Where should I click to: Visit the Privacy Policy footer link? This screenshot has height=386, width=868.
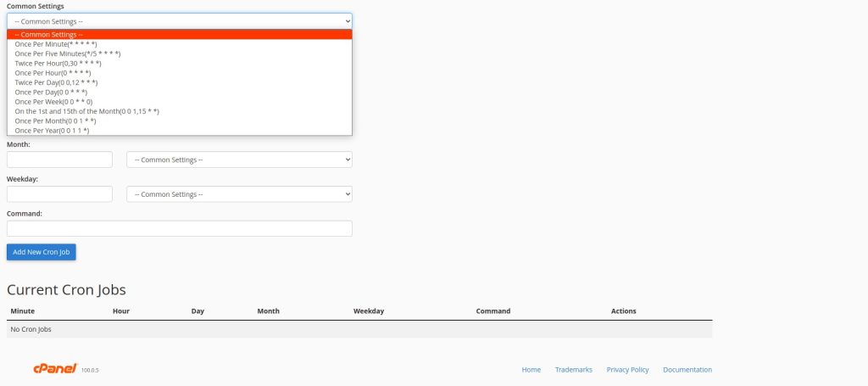point(627,370)
